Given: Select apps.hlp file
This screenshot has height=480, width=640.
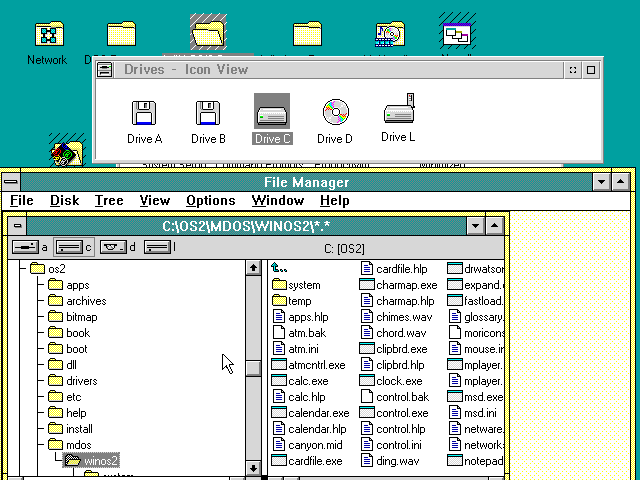Looking at the screenshot, I should [300, 317].
